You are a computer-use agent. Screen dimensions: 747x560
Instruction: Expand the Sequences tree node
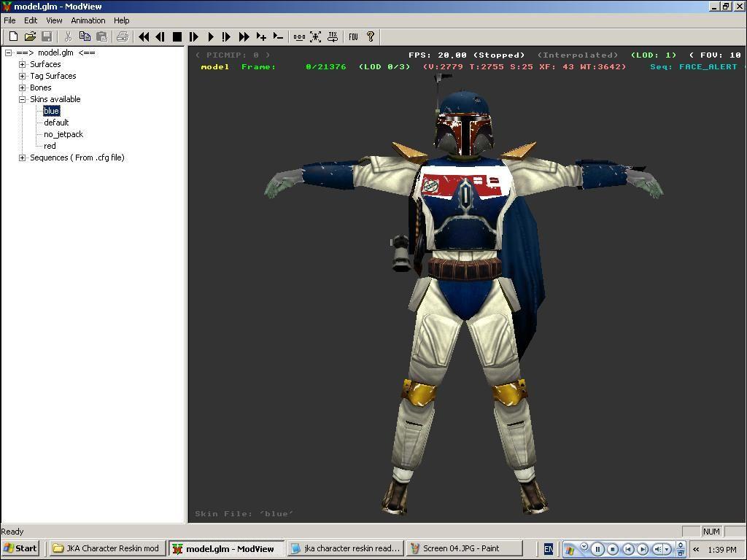[x=23, y=157]
